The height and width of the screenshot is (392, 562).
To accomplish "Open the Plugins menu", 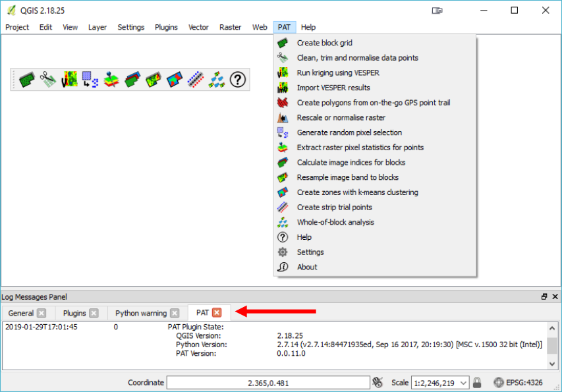I will click(166, 27).
